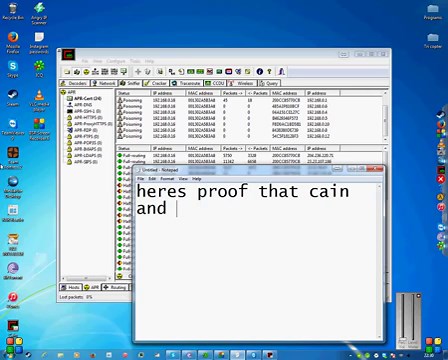Toggle the Start/Stop APR radiation icon
This screenshot has height=360, width=448.
[x=86, y=72]
